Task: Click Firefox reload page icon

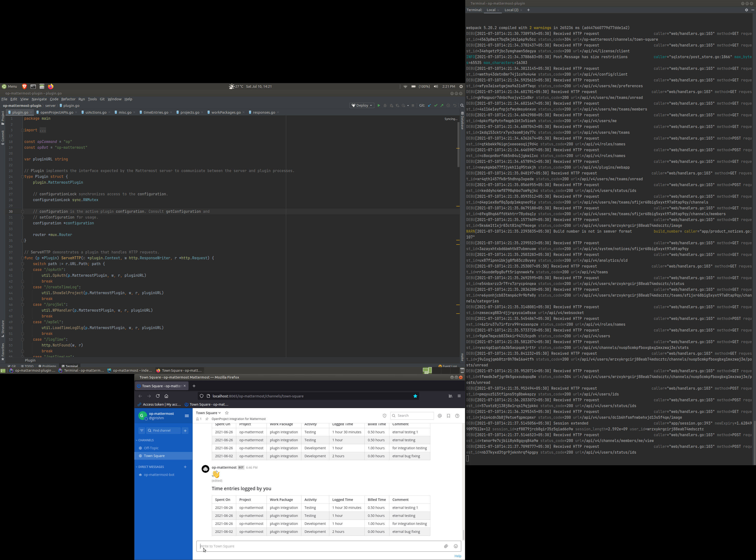Action: pyautogui.click(x=158, y=396)
